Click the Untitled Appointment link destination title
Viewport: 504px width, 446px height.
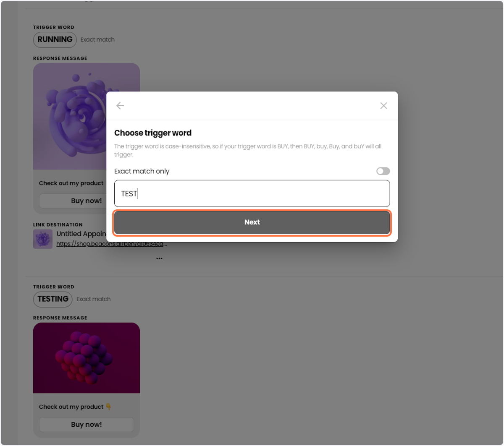point(81,234)
